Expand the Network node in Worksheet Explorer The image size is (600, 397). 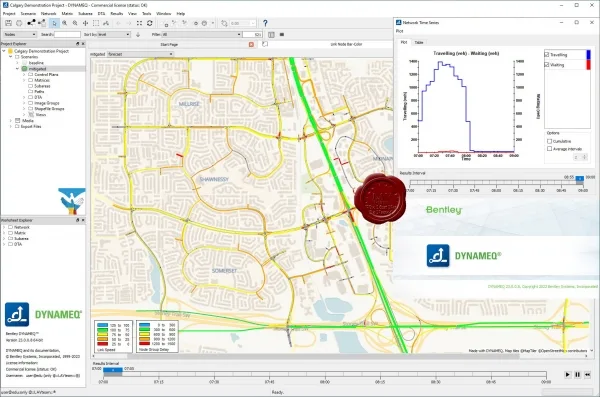point(4,227)
